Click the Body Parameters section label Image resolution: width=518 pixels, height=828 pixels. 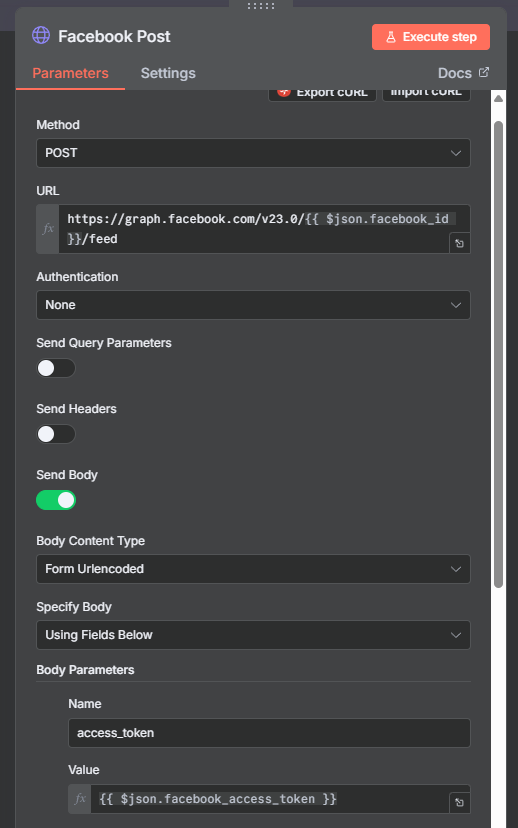[x=85, y=670]
